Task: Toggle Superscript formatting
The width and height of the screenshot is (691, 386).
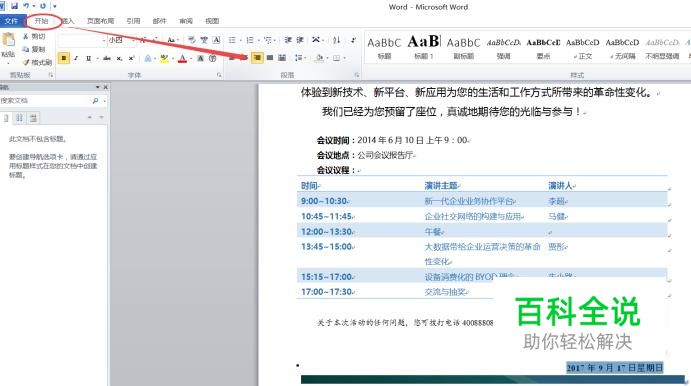Action: click(x=131, y=58)
